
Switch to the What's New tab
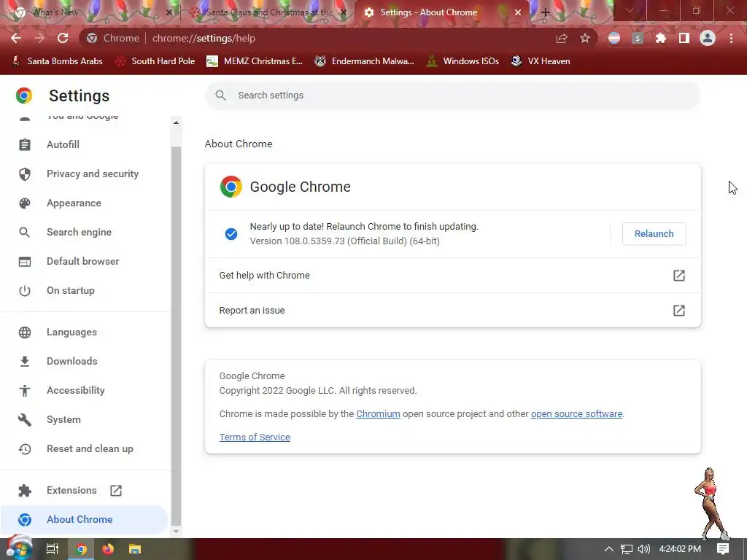click(x=90, y=12)
